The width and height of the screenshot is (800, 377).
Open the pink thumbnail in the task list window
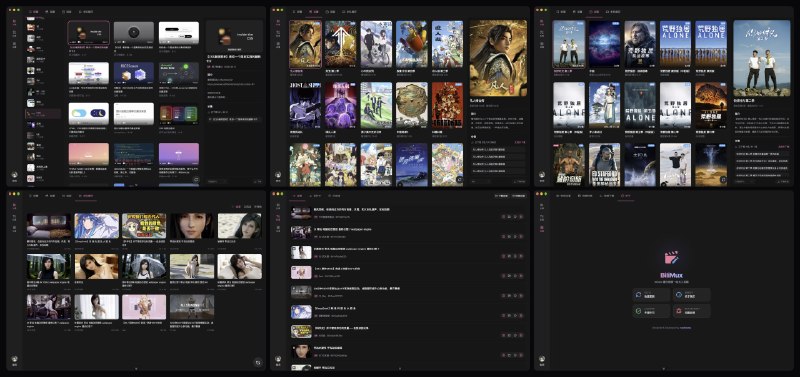click(301, 272)
